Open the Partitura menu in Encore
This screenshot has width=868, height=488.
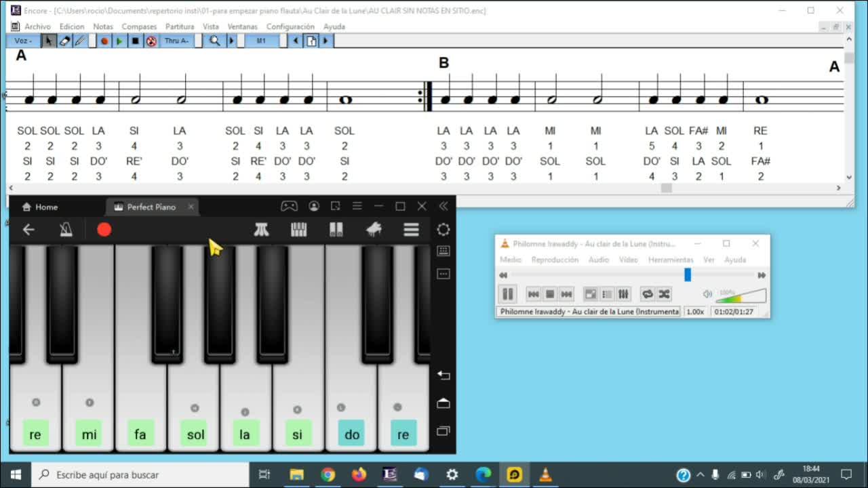pos(180,26)
